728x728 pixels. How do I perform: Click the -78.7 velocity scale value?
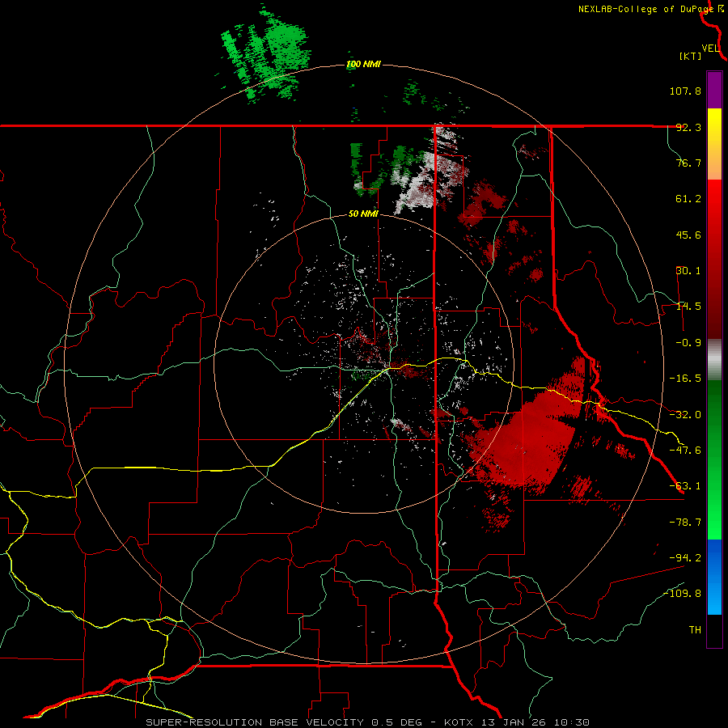point(685,523)
